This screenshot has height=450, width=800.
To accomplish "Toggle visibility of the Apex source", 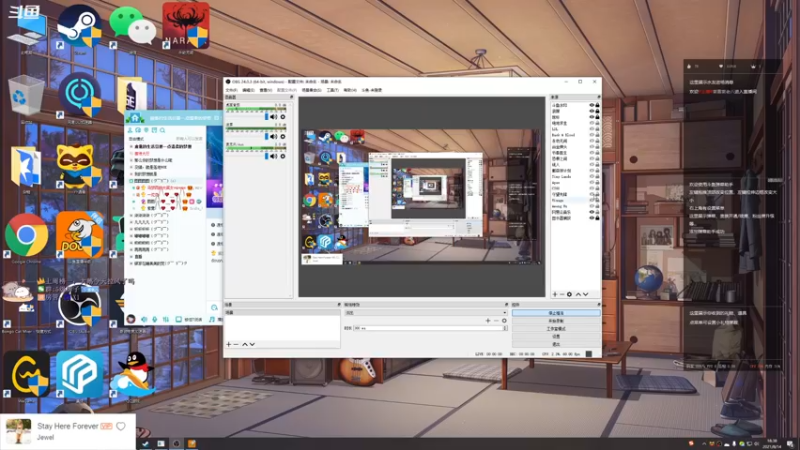I will click(592, 183).
